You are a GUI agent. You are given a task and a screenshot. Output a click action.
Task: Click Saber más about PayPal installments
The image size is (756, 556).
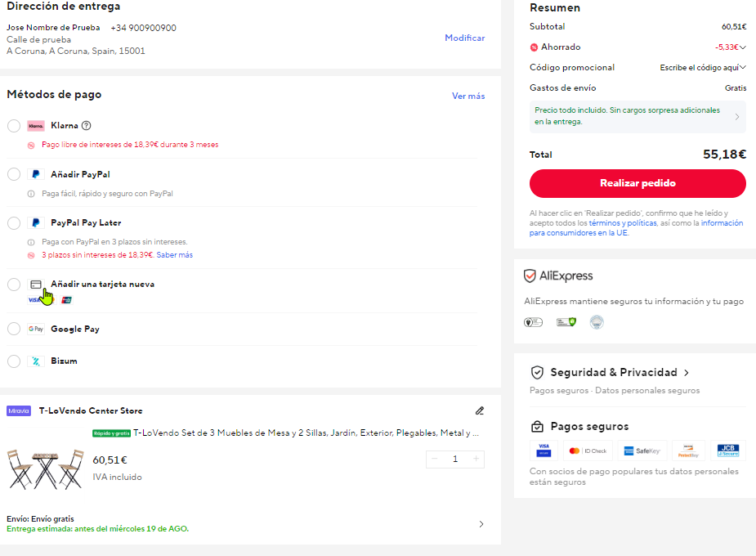point(175,255)
